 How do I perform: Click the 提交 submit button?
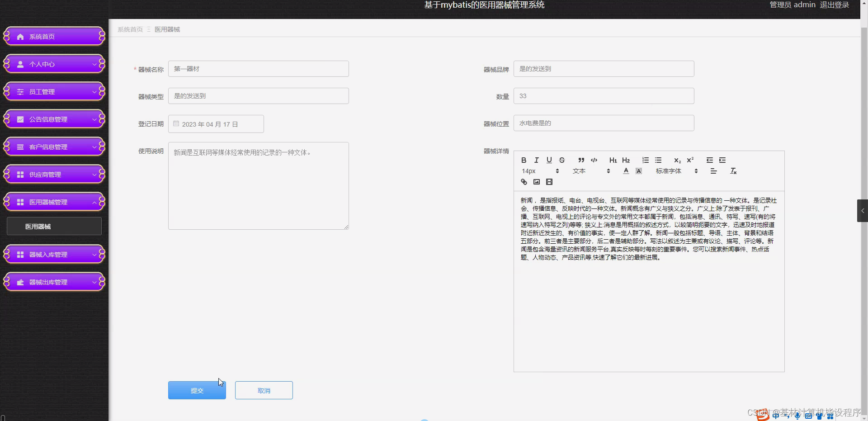tap(197, 390)
